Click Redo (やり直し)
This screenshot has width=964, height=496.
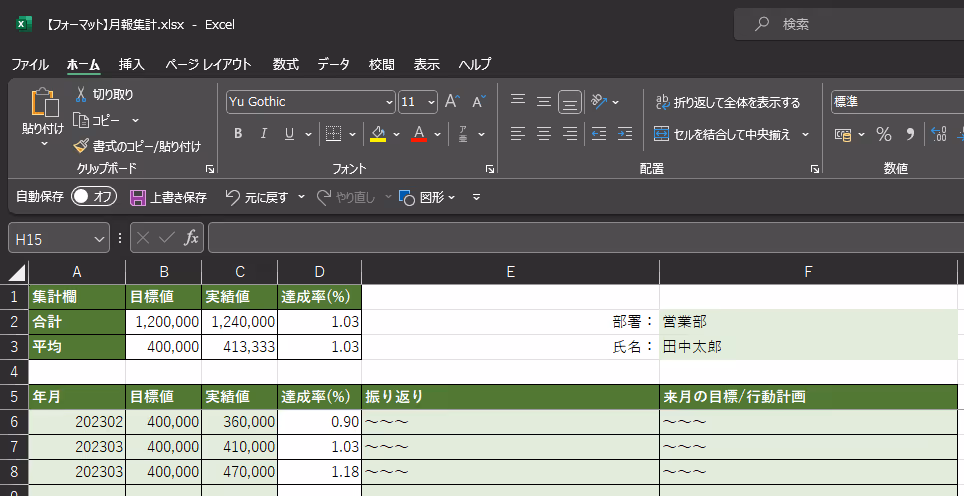tap(346, 197)
